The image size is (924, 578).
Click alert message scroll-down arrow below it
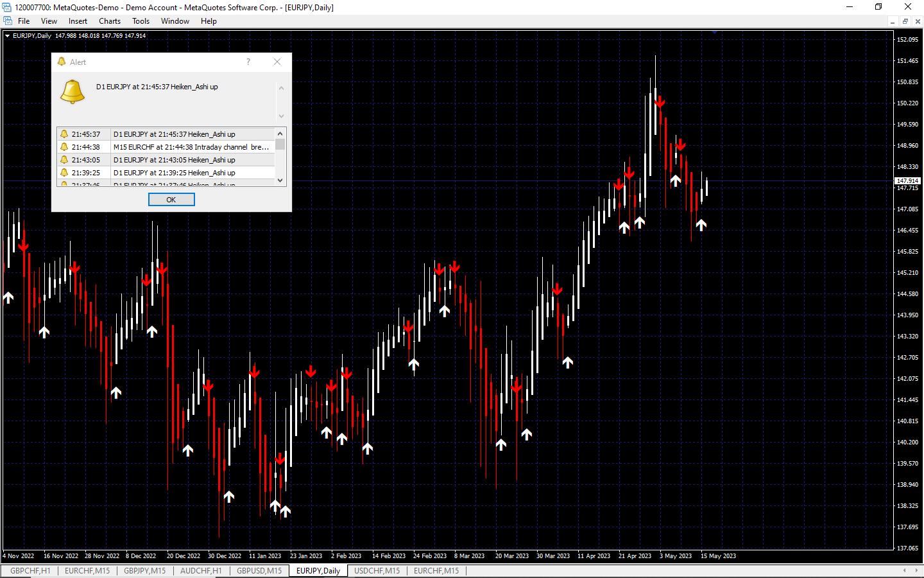tap(281, 116)
